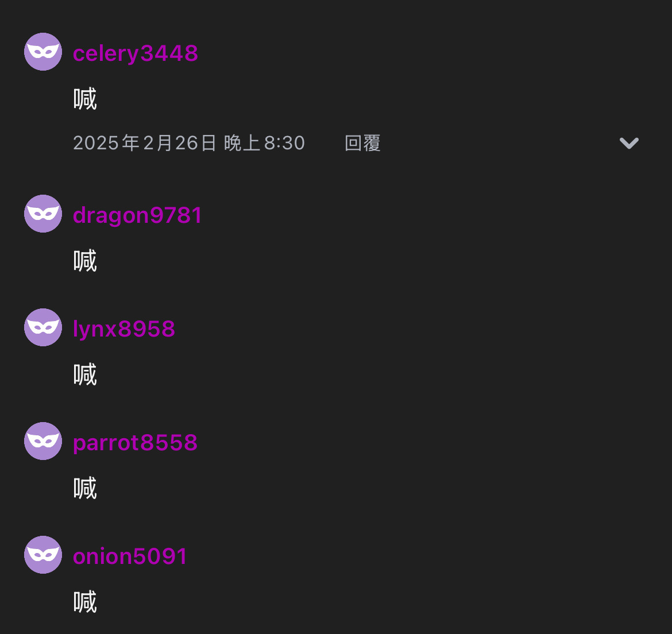The image size is (672, 634).
Task: Select parrot8558's avatar icon
Action: pyautogui.click(x=43, y=441)
